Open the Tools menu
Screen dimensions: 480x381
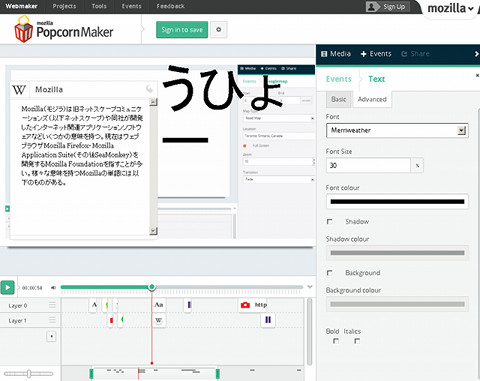99,6
